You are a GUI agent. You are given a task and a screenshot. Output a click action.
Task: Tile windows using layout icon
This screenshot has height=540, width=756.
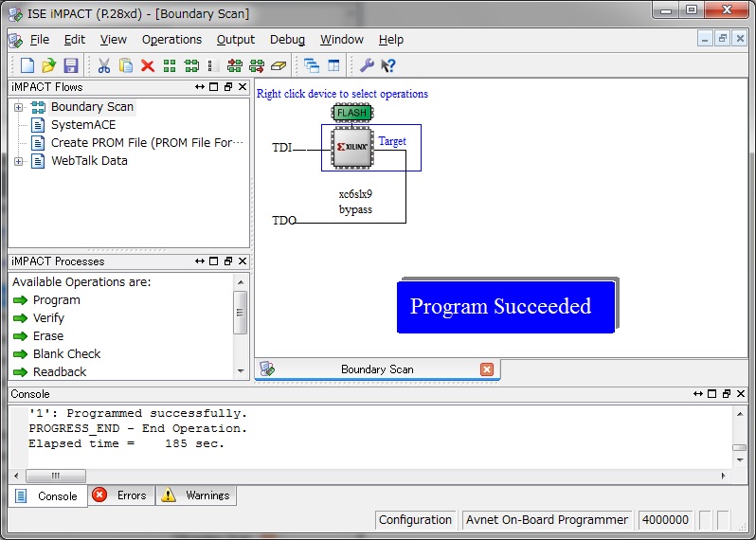333,65
